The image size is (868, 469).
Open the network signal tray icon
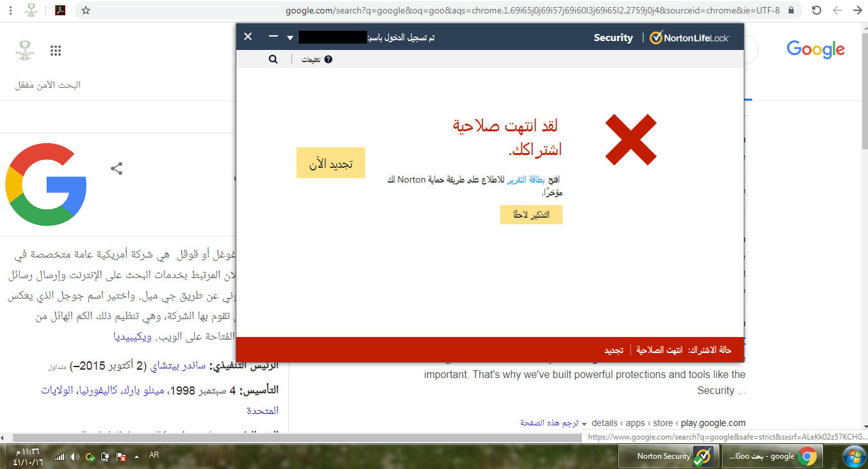[x=60, y=457]
